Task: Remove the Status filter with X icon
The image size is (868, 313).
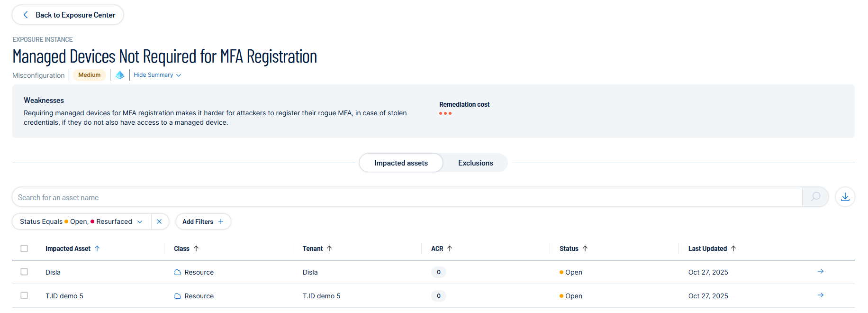Action: tap(159, 221)
